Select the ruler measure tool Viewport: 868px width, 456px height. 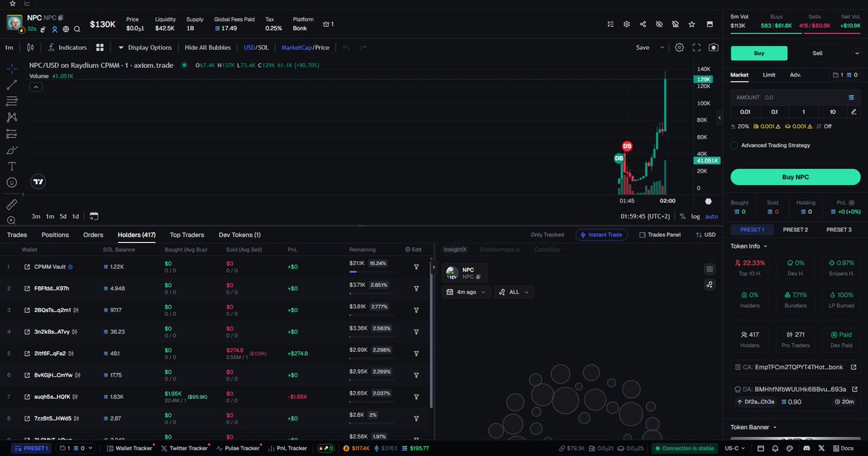12,205
